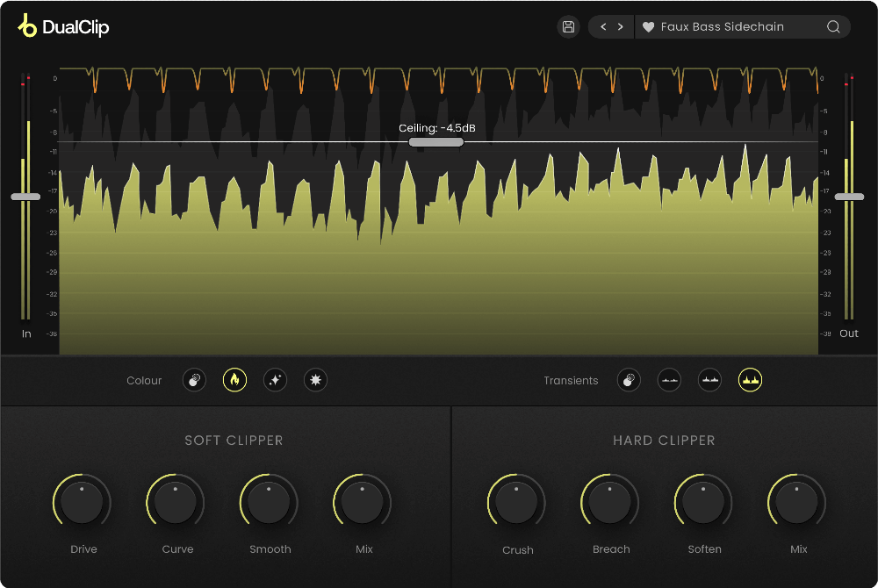
Task: Select the sparkles Colour mode
Action: pos(275,380)
